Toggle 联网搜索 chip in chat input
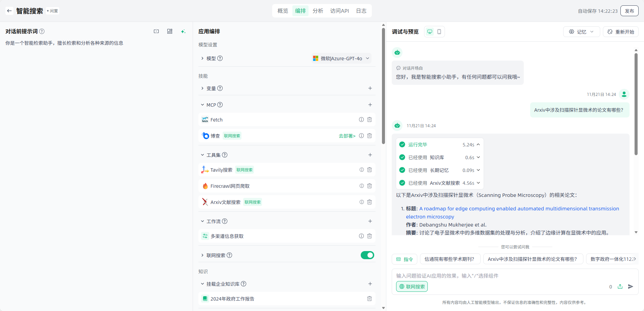Viewport: 644px width, 311px height. (x=412, y=286)
